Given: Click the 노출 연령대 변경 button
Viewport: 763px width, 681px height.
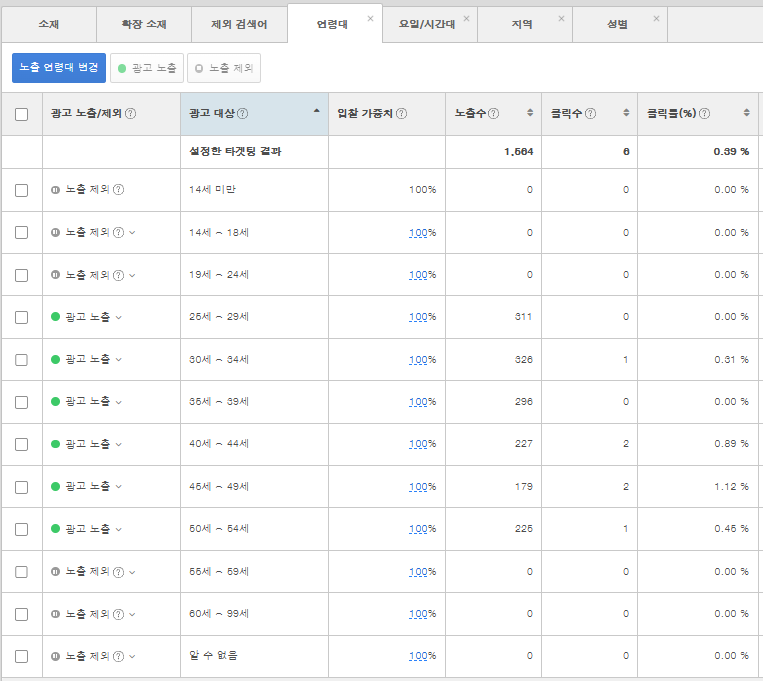Looking at the screenshot, I should tap(59, 68).
